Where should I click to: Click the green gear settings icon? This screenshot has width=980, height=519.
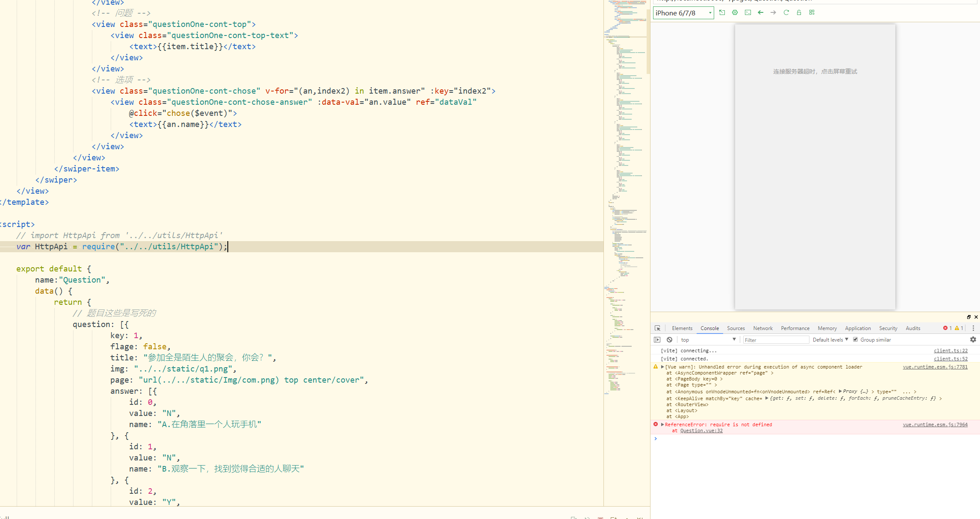pyautogui.click(x=735, y=12)
